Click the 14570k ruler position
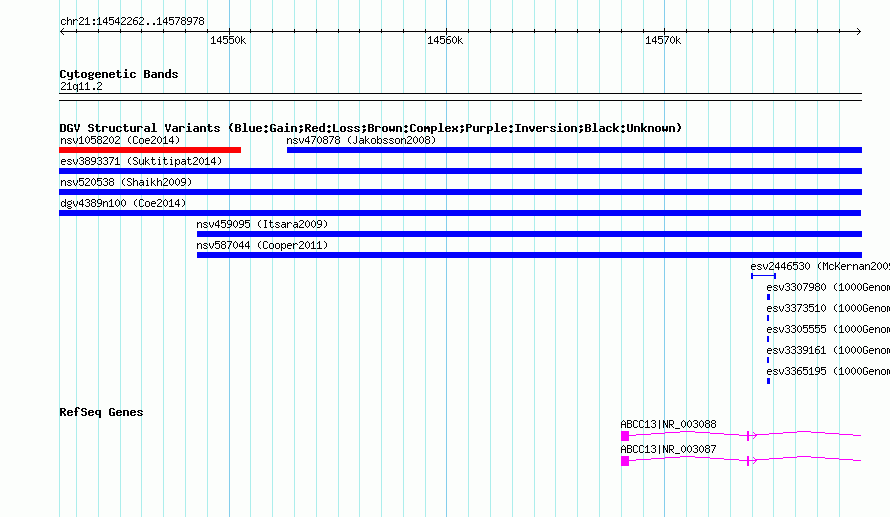 click(x=663, y=40)
